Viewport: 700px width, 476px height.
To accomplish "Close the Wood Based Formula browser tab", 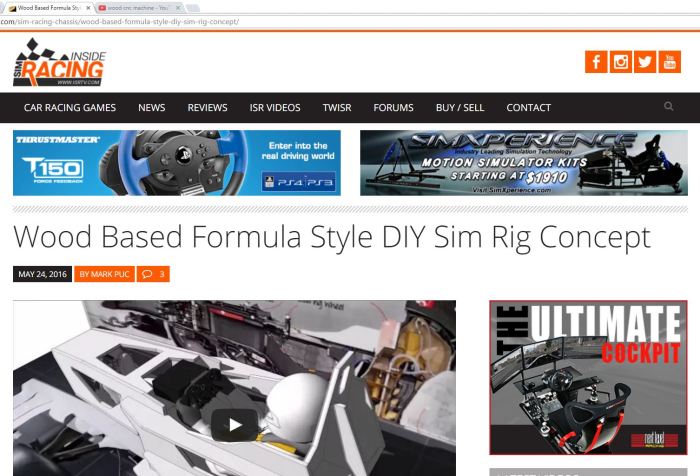I will click(x=88, y=7).
